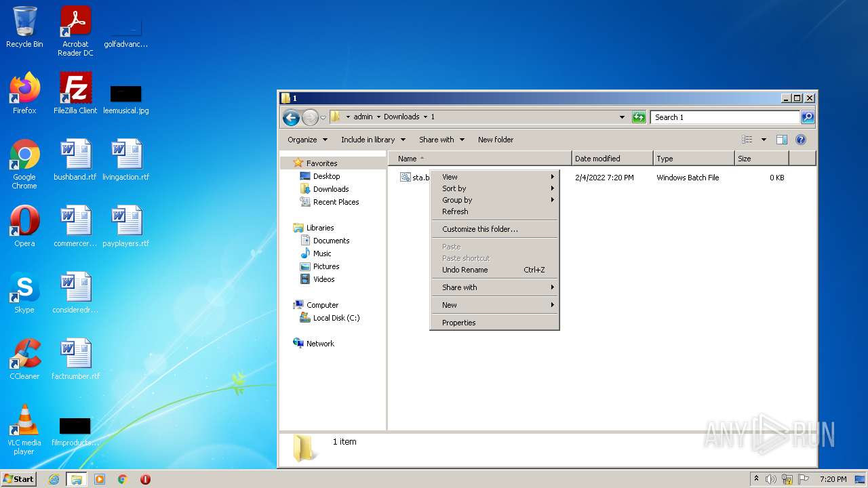Image resolution: width=868 pixels, height=488 pixels.
Task: Open Include in library dropdown
Action: [x=373, y=140]
